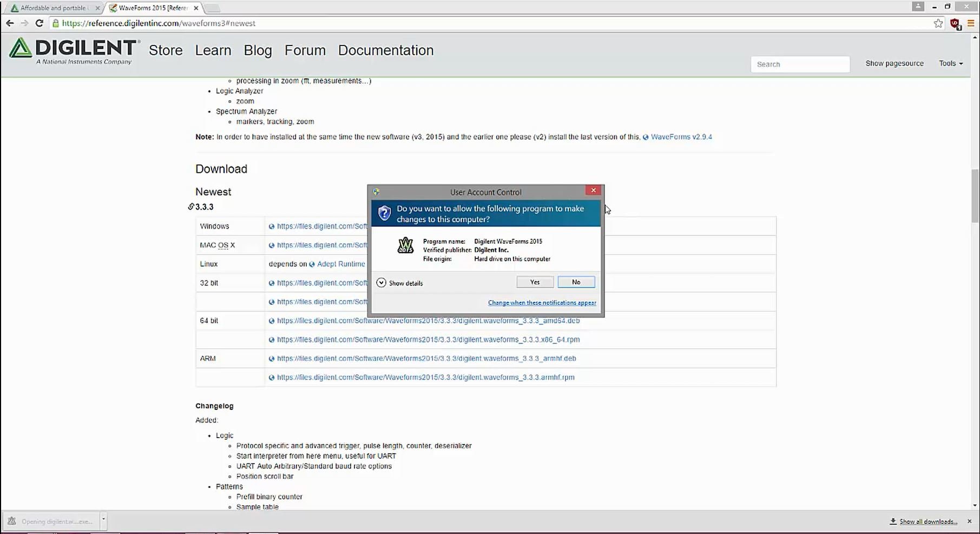
Task: Click the UAC shield question icon
Action: [384, 213]
